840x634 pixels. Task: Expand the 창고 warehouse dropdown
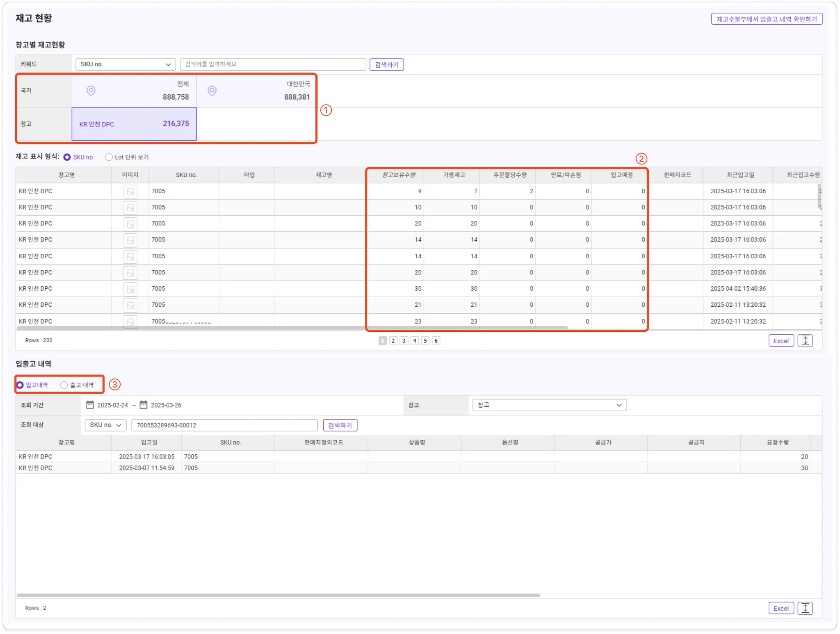point(549,405)
